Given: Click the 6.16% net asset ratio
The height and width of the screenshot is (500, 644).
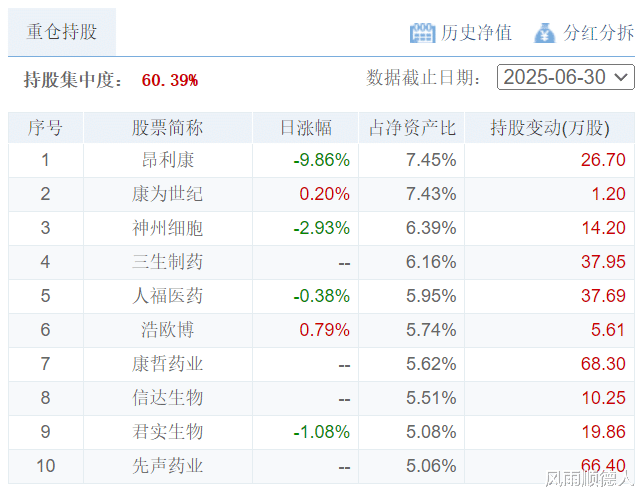Looking at the screenshot, I should pos(431,262).
